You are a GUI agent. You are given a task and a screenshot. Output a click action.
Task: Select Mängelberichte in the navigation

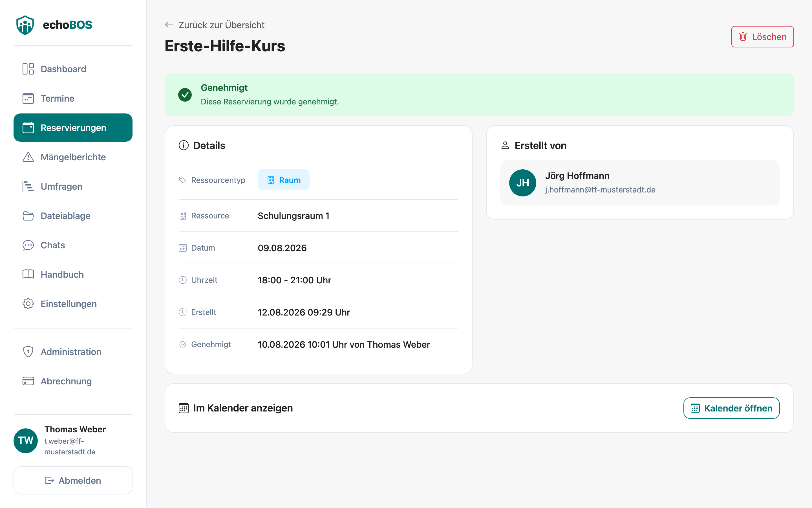pos(73,157)
